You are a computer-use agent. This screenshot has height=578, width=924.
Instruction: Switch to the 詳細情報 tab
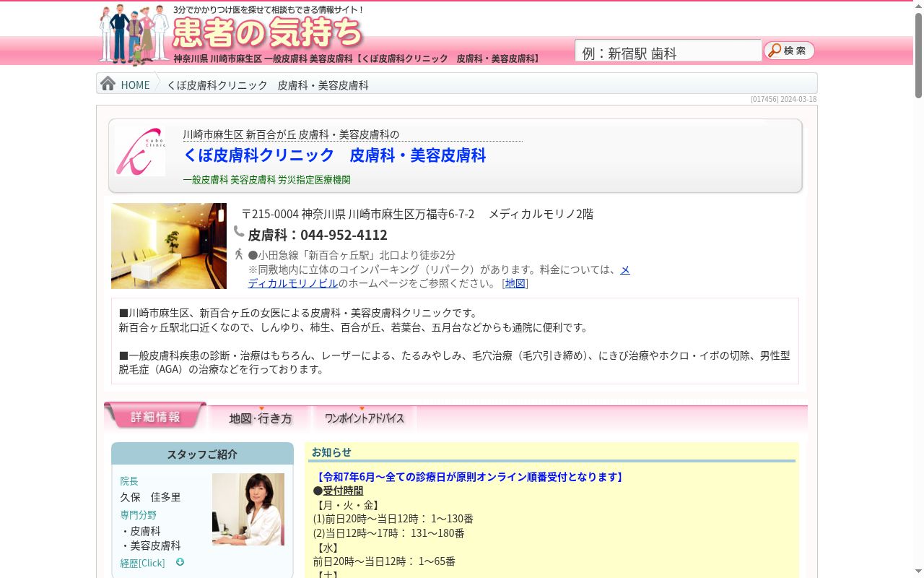click(155, 416)
